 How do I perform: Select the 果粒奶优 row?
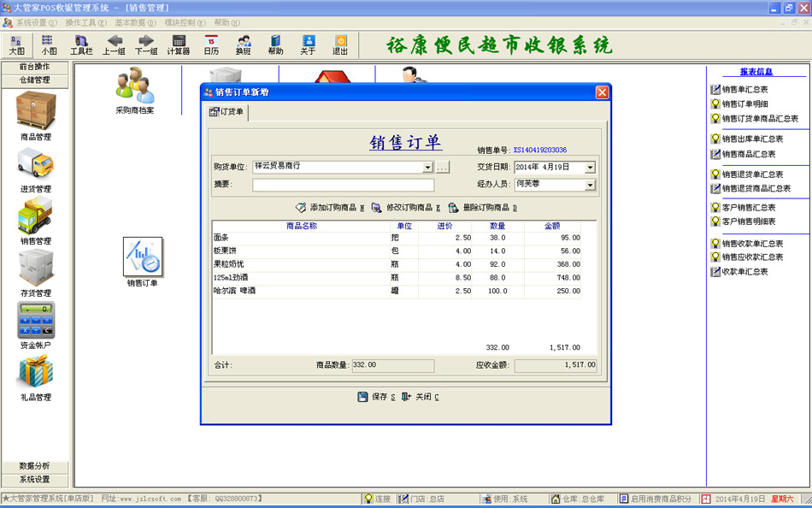pos(397,265)
